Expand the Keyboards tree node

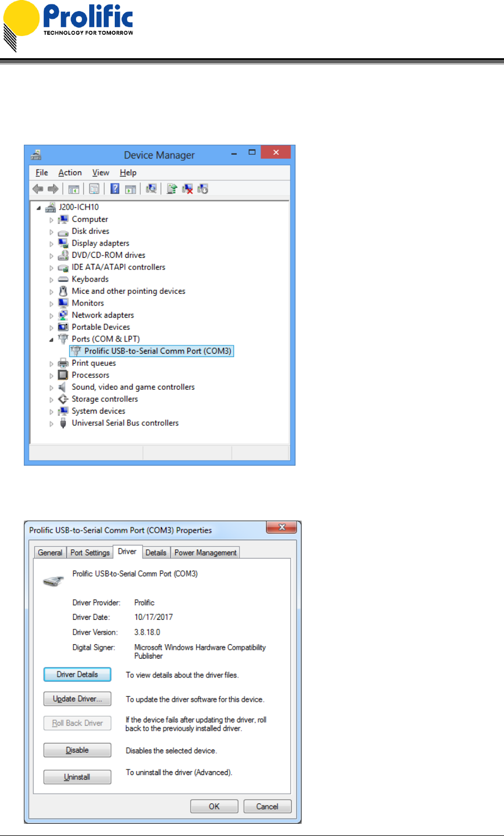click(52, 280)
